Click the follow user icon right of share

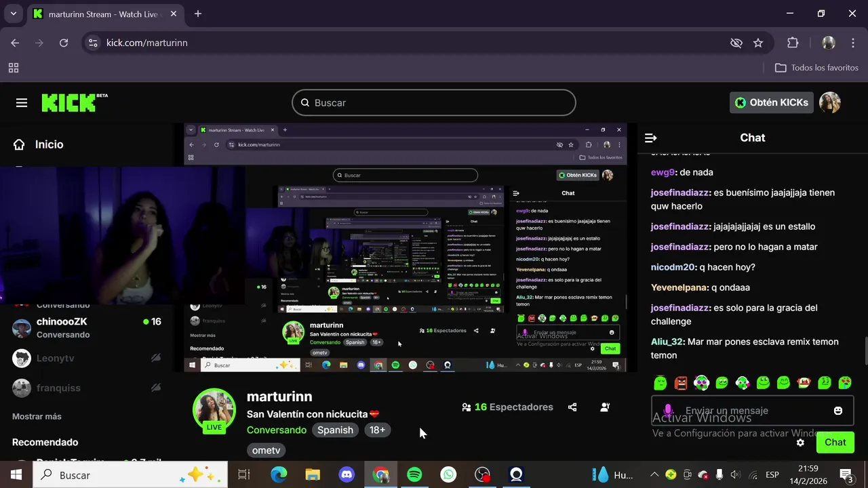click(x=605, y=407)
